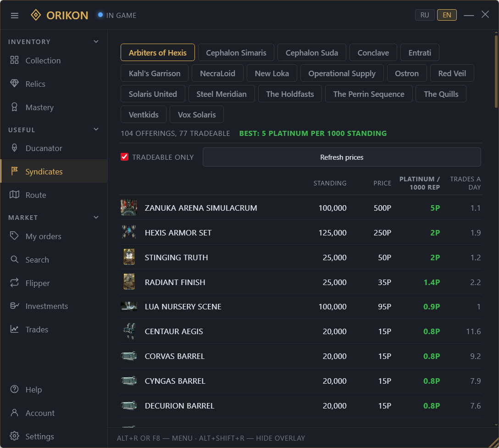This screenshot has width=499, height=448.
Task: Click the Search magnifier icon
Action: 14,259
